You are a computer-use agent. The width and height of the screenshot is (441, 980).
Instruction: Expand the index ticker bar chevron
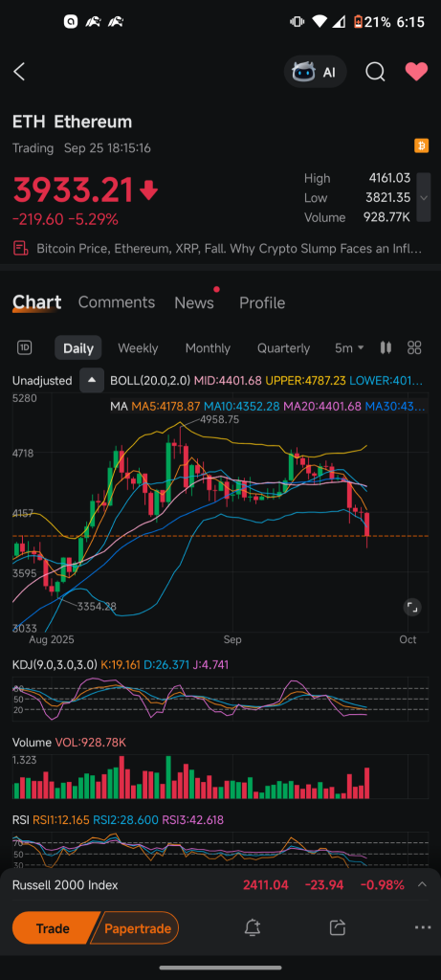pyautogui.click(x=422, y=884)
